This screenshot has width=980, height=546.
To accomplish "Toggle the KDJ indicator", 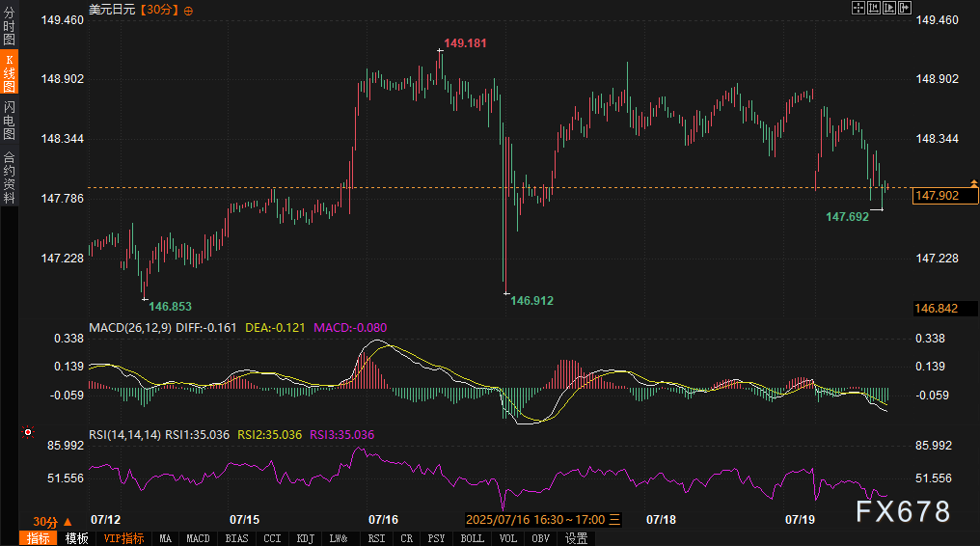I will (306, 538).
